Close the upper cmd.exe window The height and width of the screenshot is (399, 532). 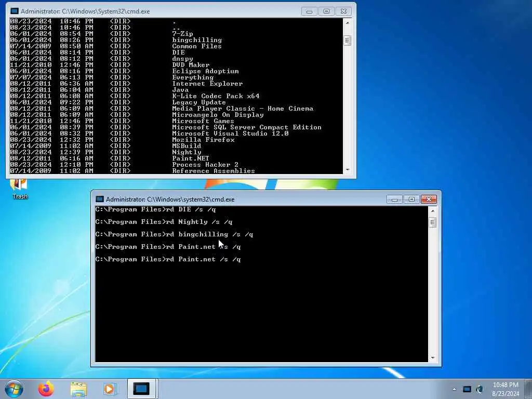click(x=344, y=11)
